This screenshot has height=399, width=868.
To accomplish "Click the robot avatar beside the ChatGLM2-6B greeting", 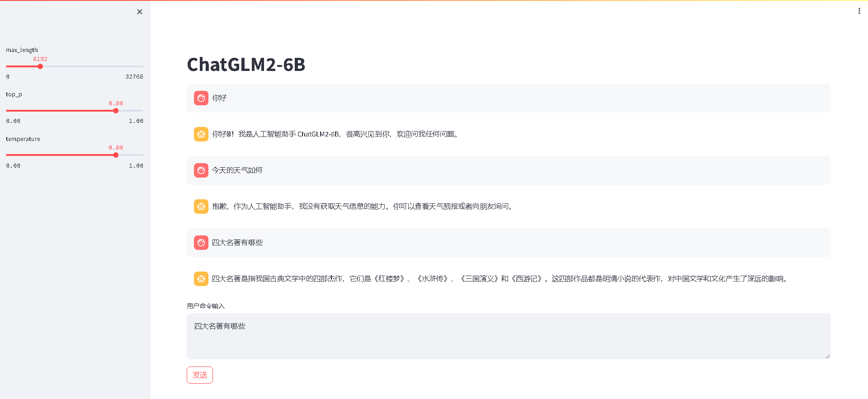I will coord(201,134).
